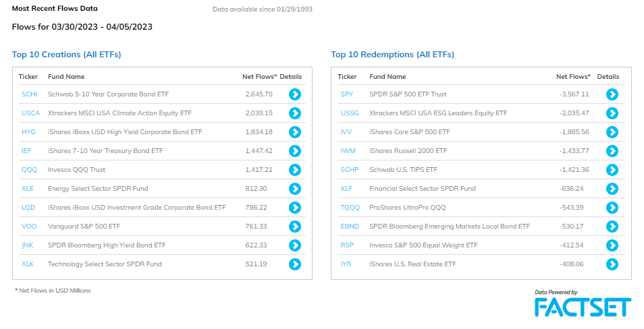The width and height of the screenshot is (644, 329).
Task: Open the IEF ticker link
Action: 26,150
